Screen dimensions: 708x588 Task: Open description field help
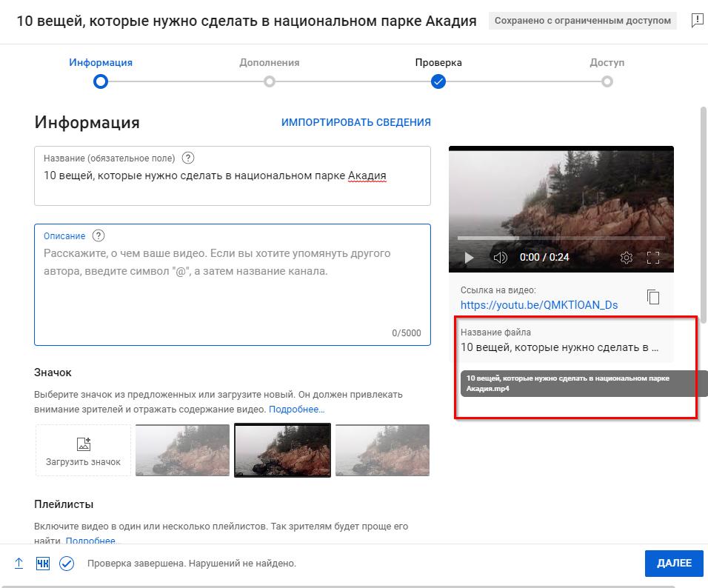point(98,235)
